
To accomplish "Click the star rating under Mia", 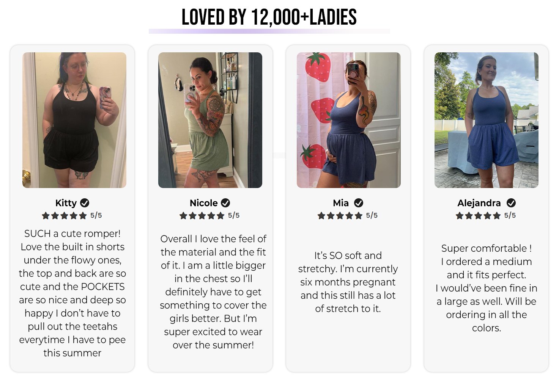I will click(340, 216).
